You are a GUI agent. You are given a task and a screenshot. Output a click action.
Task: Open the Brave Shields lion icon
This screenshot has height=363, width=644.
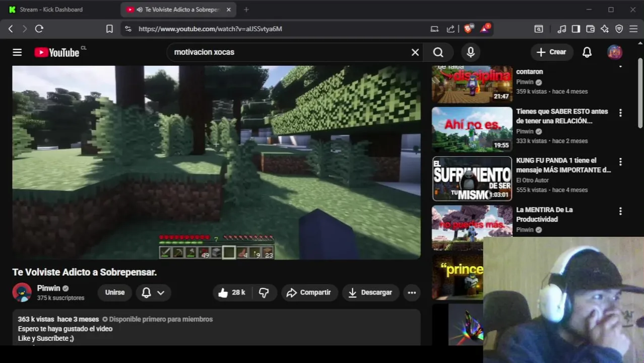(468, 29)
